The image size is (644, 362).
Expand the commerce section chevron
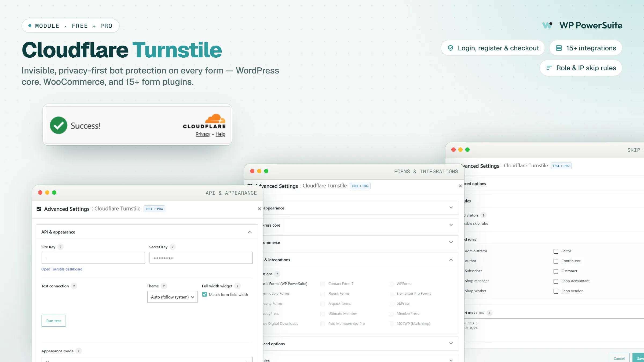pos(451,242)
